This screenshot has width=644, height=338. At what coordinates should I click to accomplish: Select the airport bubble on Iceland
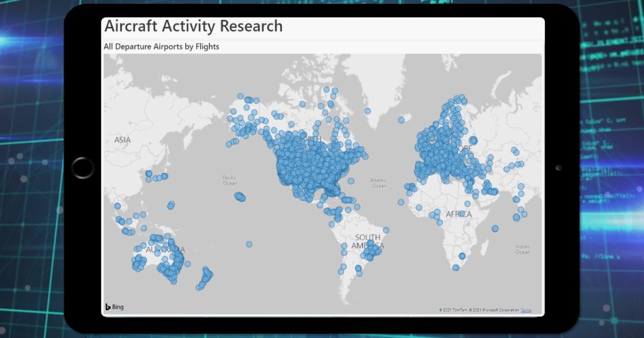(401, 120)
